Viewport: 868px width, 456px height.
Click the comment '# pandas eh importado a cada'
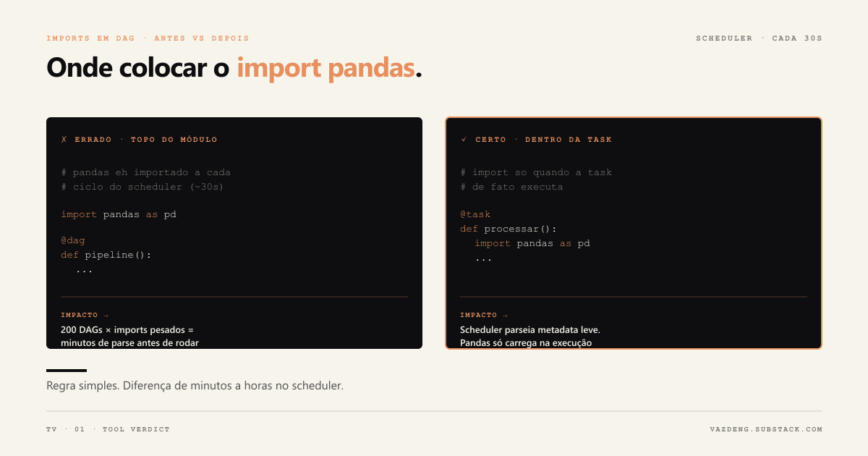(145, 172)
